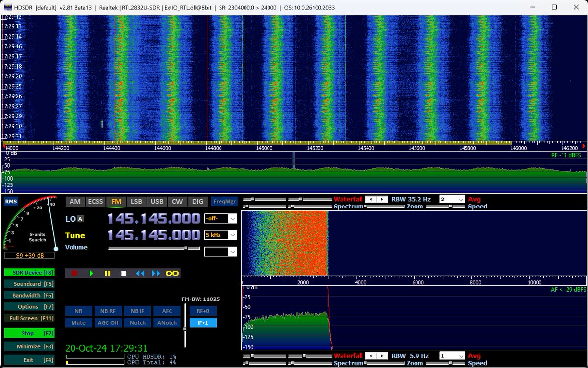Click the RMS meter mode indicator
Viewport: 588px width, 368px height.
click(11, 201)
